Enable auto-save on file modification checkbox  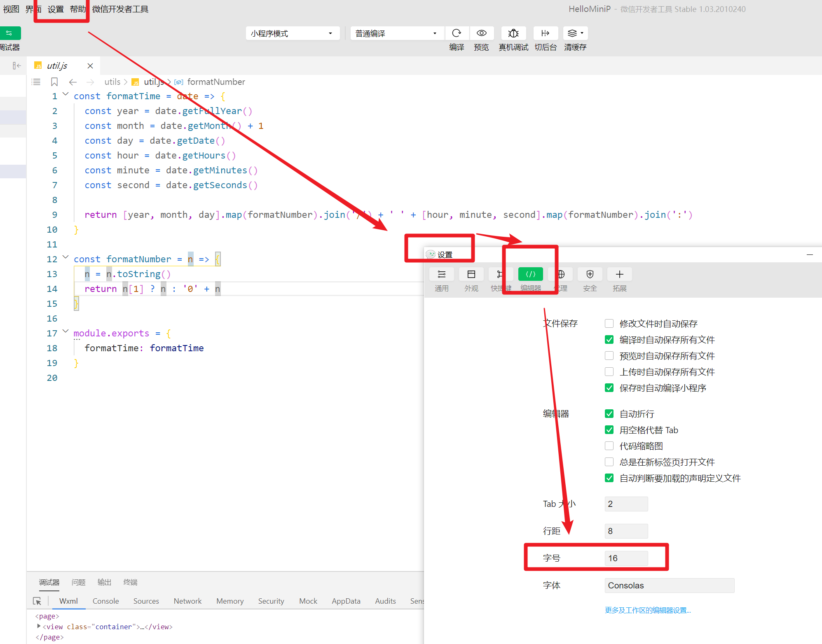coord(609,324)
